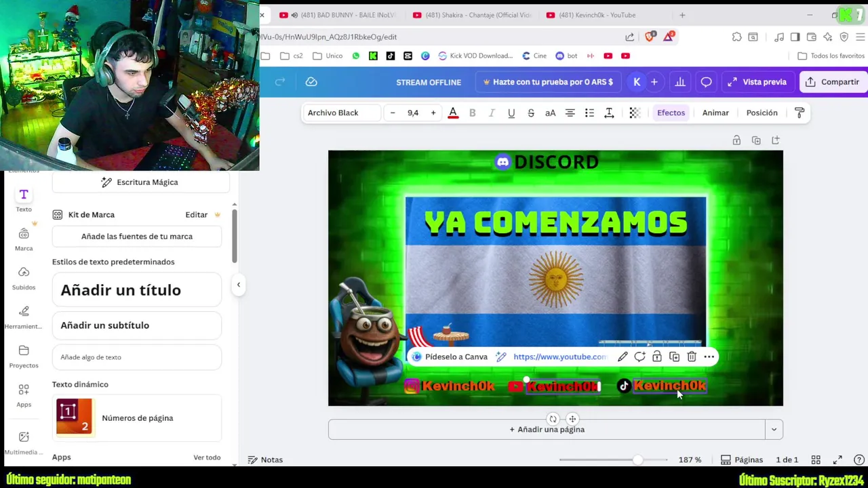Click the comment icon in floating toolbar
Image resolution: width=868 pixels, height=488 pixels.
(x=639, y=357)
